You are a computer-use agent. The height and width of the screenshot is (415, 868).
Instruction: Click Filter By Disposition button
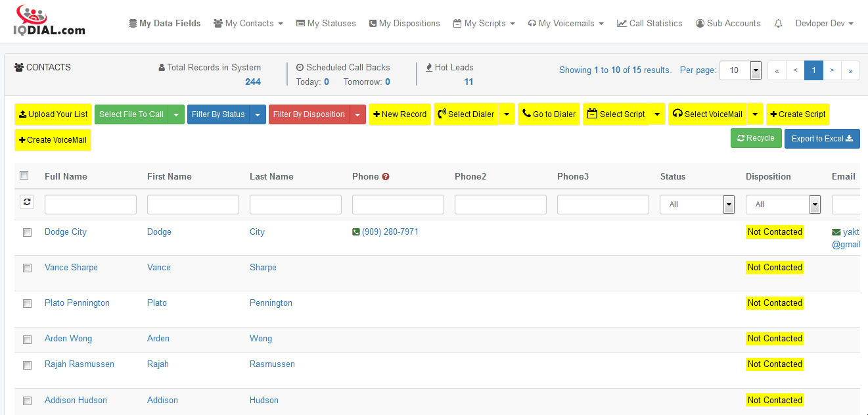pyautogui.click(x=309, y=114)
